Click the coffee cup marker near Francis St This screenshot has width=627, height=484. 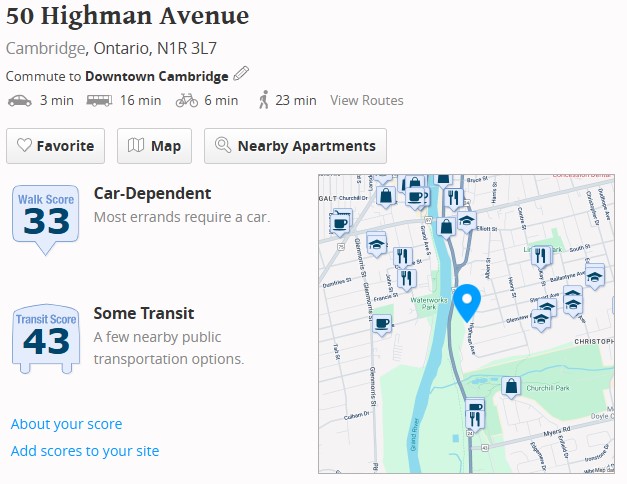coord(381,323)
